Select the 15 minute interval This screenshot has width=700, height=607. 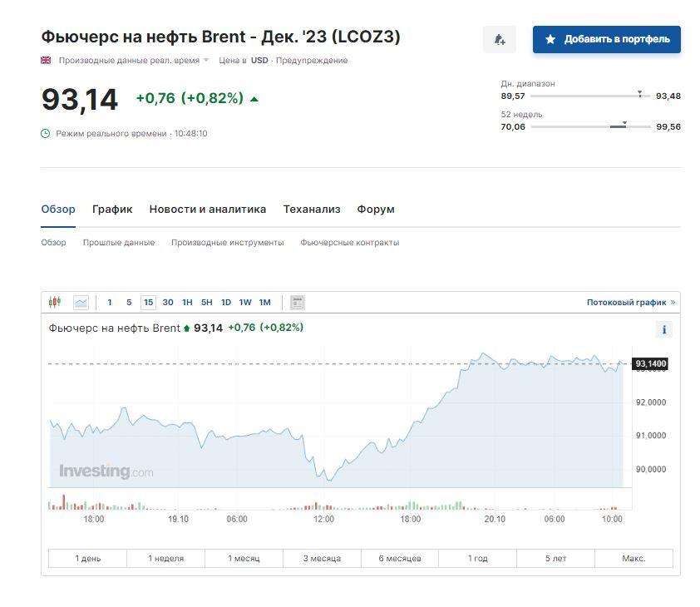click(x=148, y=303)
